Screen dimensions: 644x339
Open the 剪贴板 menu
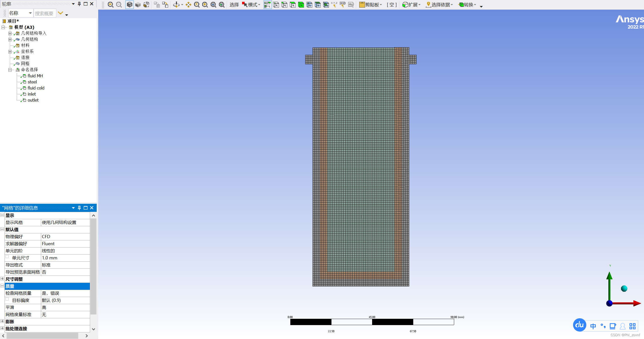371,5
